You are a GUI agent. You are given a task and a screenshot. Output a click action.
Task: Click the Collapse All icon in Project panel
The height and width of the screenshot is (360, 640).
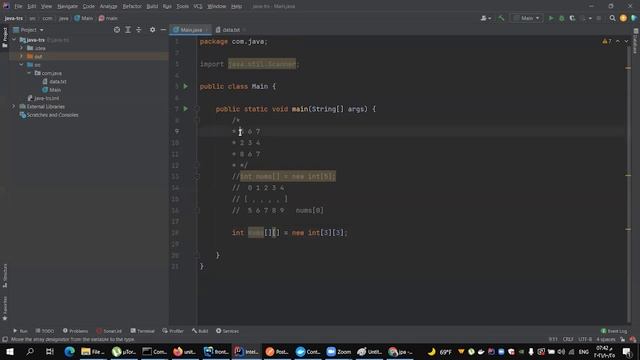click(x=139, y=30)
